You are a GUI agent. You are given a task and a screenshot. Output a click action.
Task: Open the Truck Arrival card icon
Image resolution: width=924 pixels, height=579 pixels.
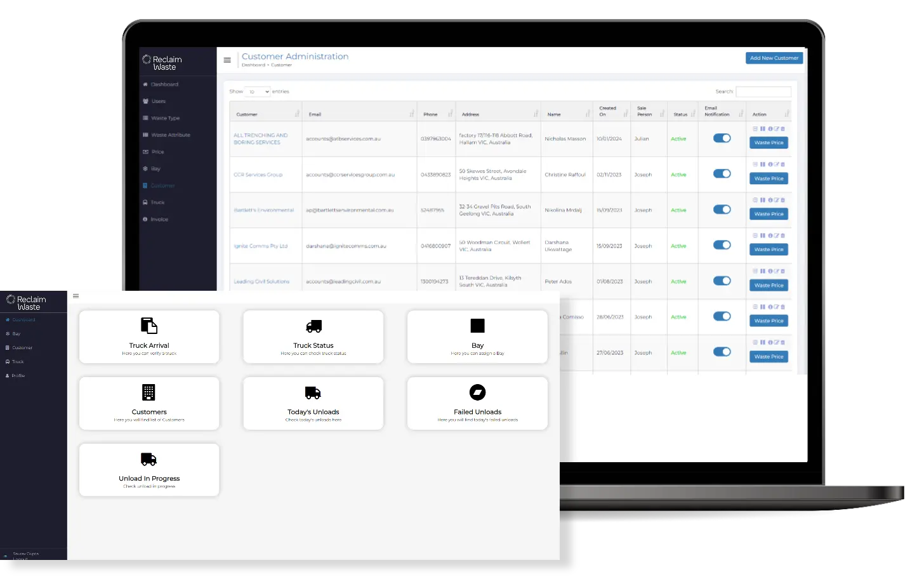point(148,326)
